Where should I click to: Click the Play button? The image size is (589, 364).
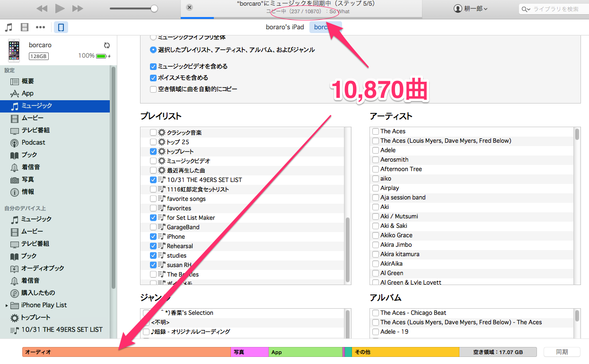click(60, 9)
